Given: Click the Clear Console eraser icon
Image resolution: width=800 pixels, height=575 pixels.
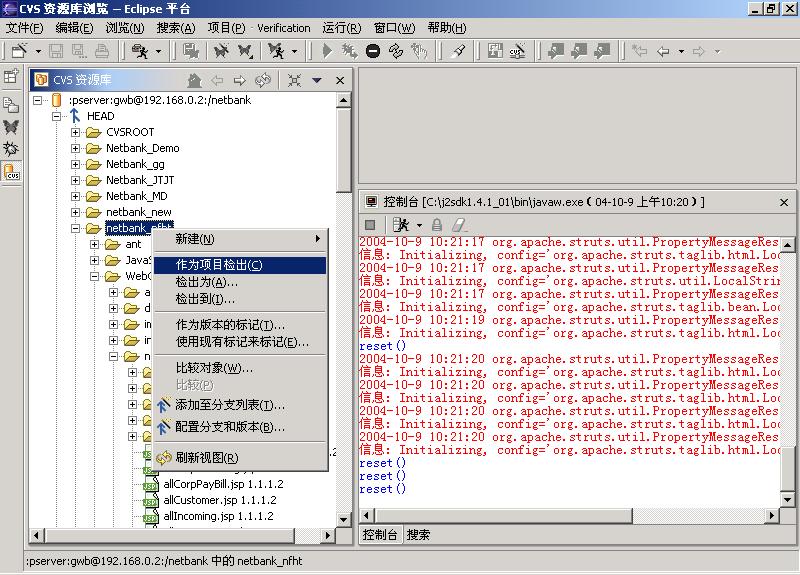Looking at the screenshot, I should (460, 224).
